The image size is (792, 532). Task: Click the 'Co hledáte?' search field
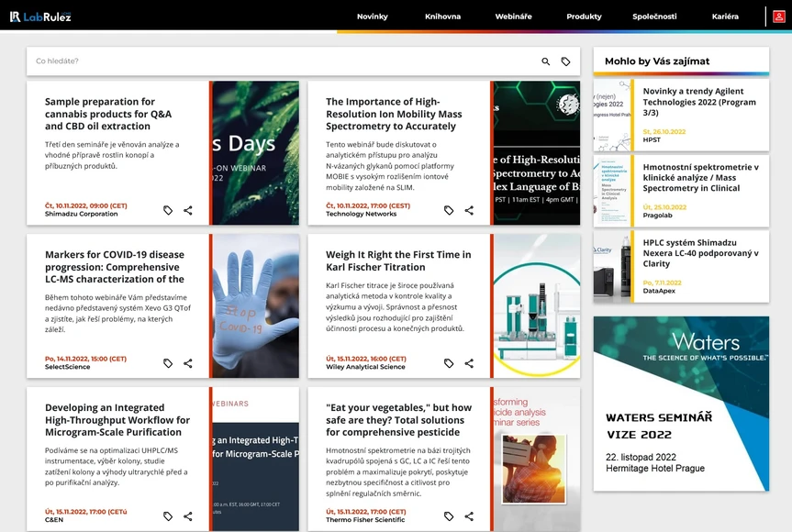(x=283, y=61)
